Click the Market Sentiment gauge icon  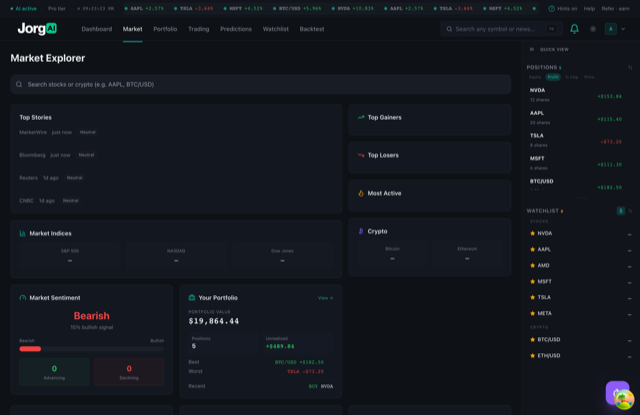click(22, 298)
